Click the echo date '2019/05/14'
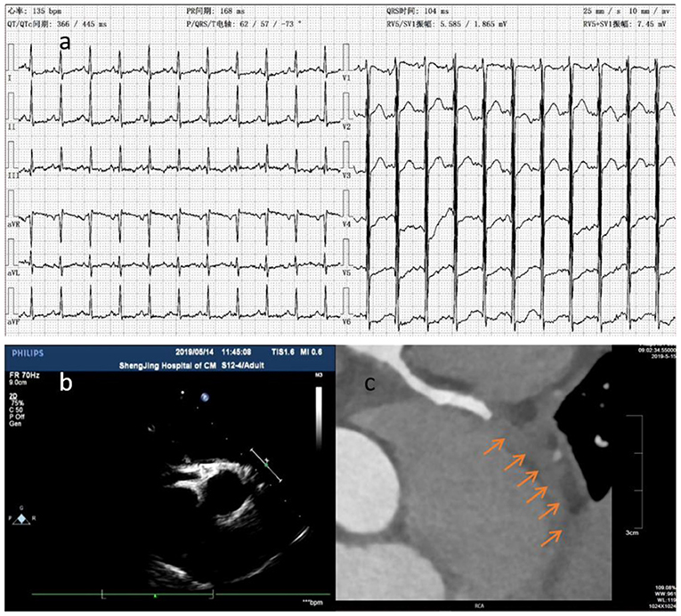This screenshot has height=616, width=681. pyautogui.click(x=195, y=352)
